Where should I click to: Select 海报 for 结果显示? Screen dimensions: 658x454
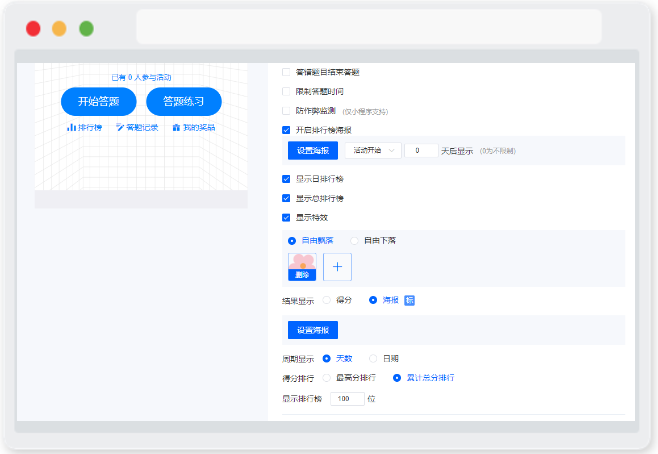373,300
